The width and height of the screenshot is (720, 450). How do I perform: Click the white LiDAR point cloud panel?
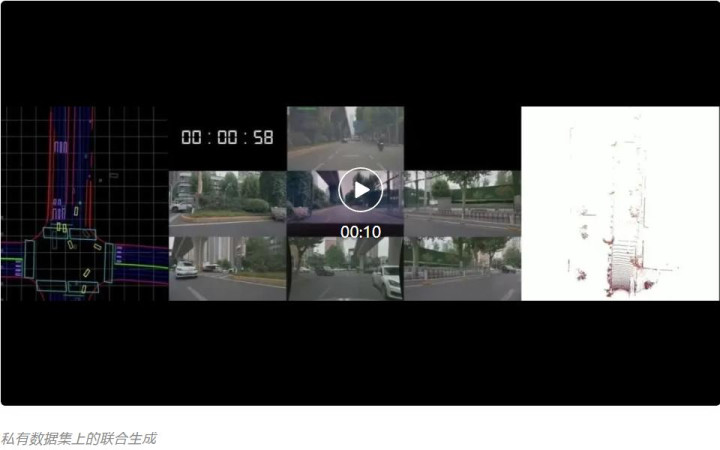(x=620, y=204)
